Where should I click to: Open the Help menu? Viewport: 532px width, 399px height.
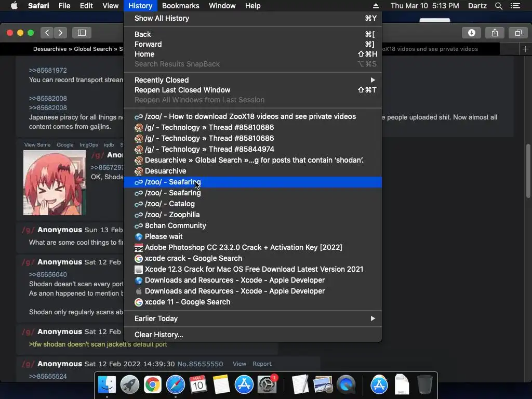tap(253, 6)
